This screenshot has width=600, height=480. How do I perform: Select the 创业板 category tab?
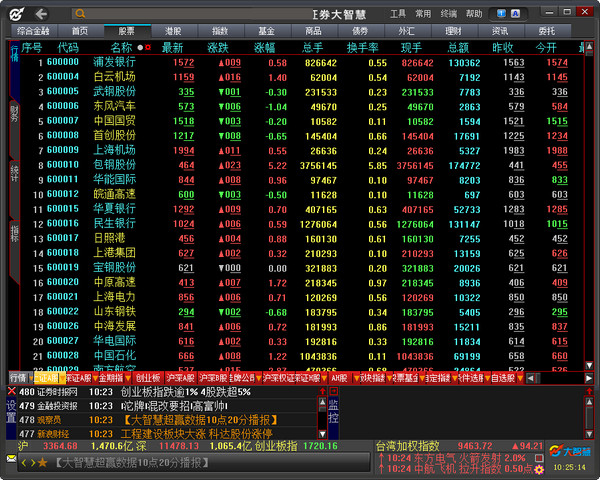148,379
